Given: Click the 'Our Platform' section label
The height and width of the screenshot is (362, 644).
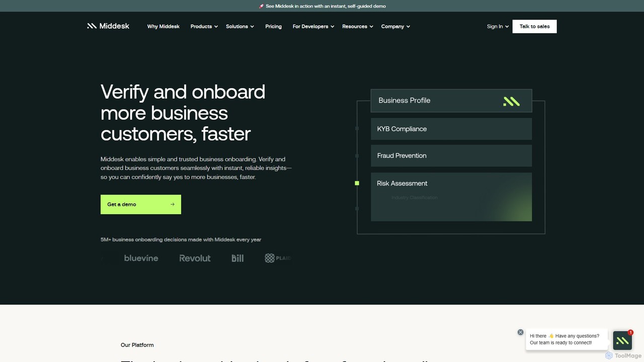Looking at the screenshot, I should pos(137,345).
